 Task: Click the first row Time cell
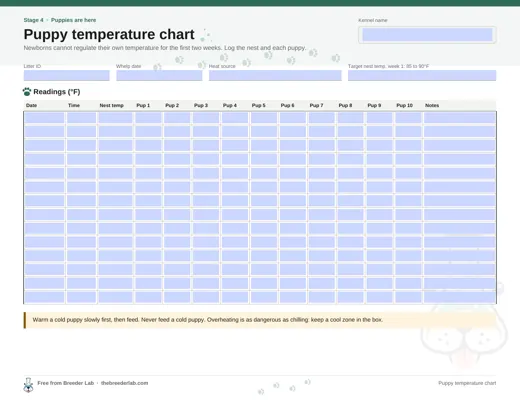pyautogui.click(x=82, y=118)
